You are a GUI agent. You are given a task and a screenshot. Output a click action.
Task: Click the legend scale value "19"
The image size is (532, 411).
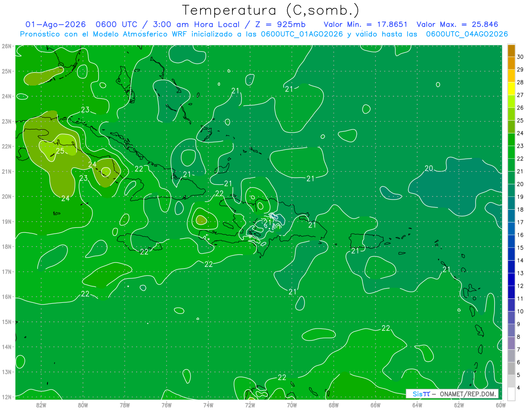coord(520,197)
